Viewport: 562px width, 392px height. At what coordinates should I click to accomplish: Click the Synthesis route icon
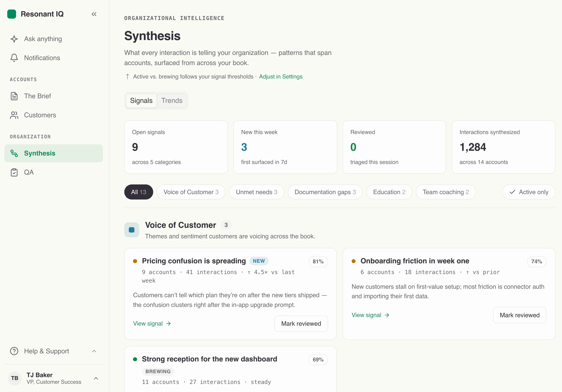(14, 153)
